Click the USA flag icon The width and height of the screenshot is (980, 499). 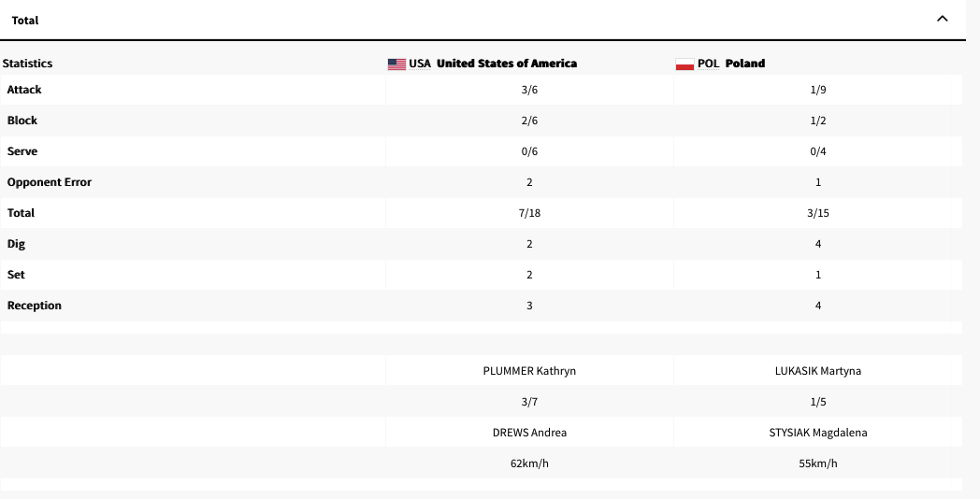396,64
